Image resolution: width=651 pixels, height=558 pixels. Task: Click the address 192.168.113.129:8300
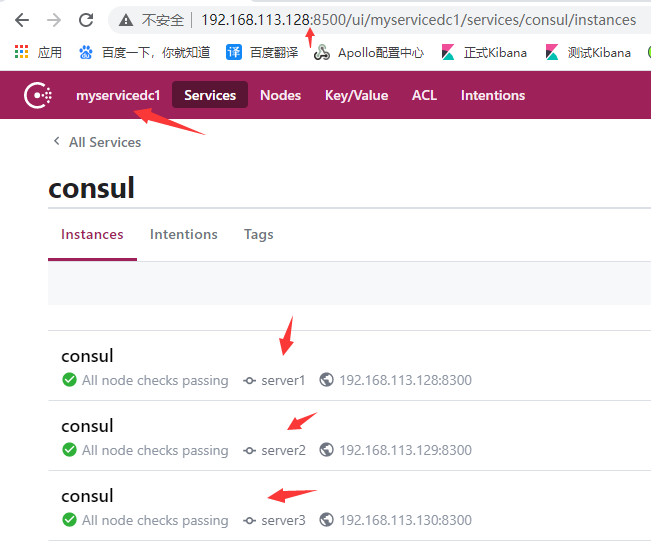click(x=405, y=450)
